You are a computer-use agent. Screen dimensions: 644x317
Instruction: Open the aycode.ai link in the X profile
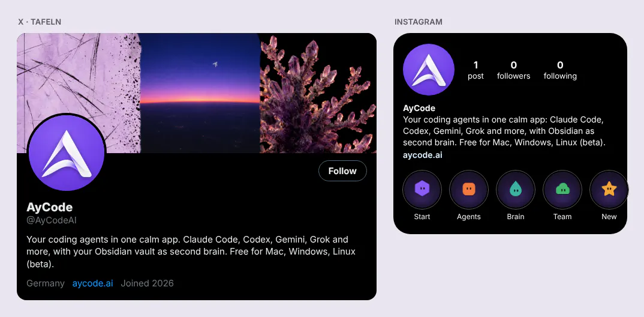[x=92, y=283]
